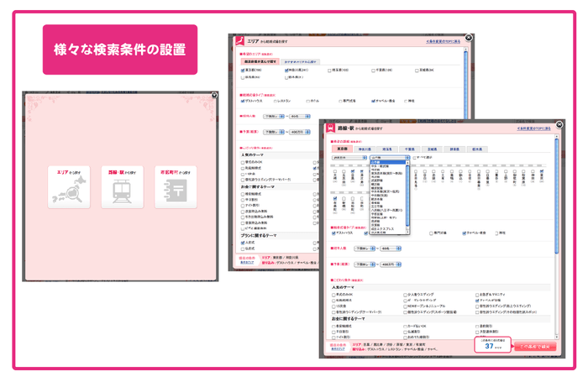
Task: Collapse the open 山手線 line dropdown
Action: pos(390,158)
